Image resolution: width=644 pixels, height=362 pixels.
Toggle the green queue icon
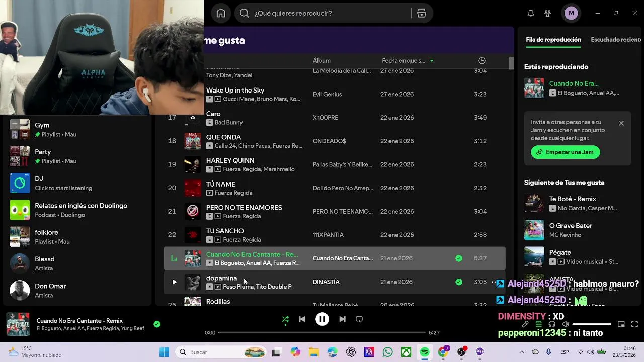pos(538,324)
